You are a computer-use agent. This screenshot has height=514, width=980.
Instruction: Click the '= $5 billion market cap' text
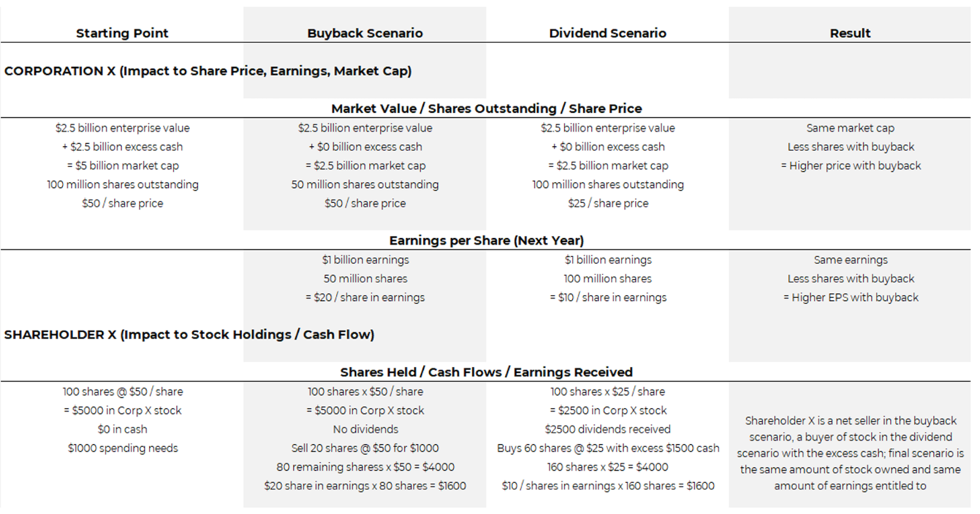[122, 165]
